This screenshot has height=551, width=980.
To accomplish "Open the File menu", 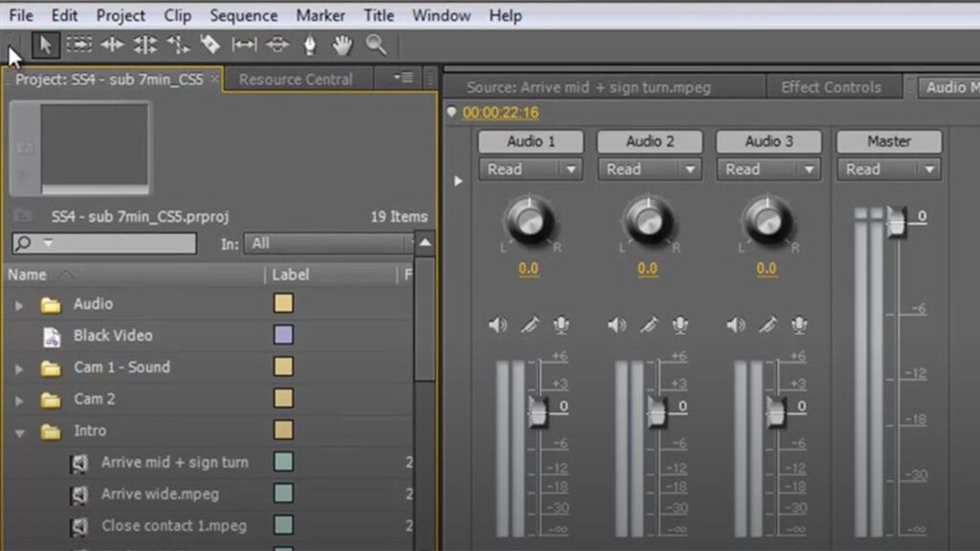I will pos(21,15).
